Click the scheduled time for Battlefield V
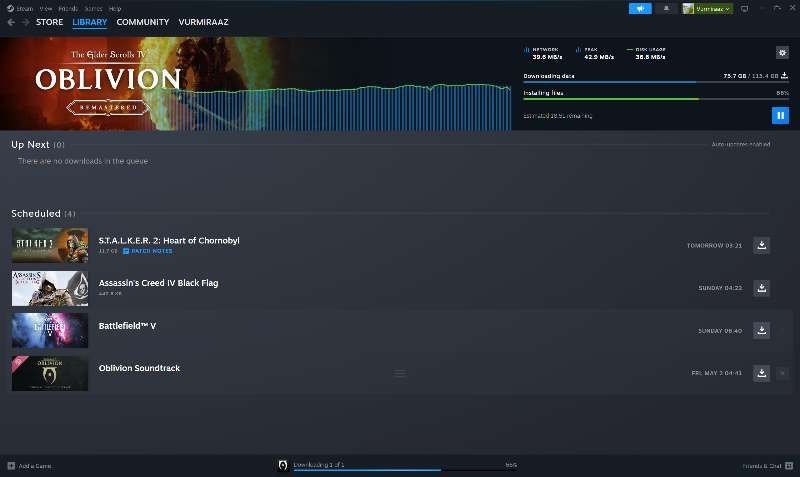Viewport: 800px width, 477px height. 720,331
